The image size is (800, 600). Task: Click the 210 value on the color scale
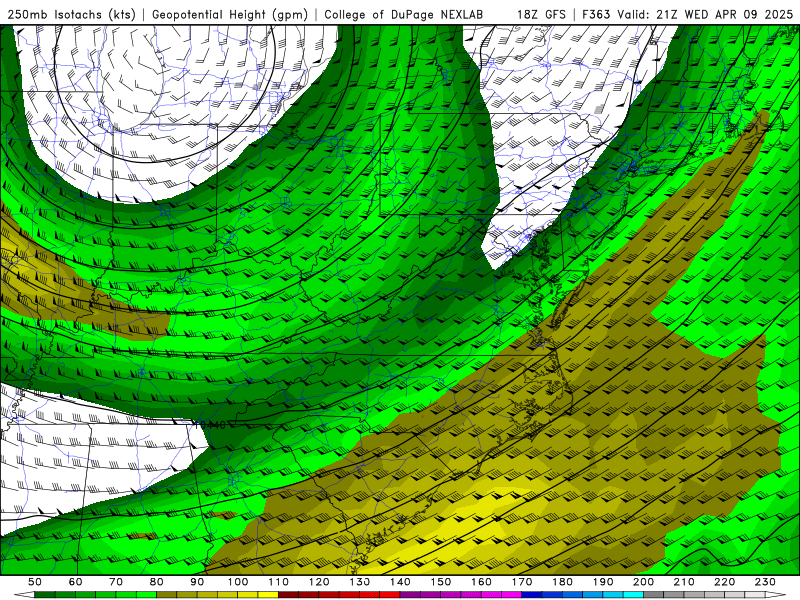coord(684,582)
